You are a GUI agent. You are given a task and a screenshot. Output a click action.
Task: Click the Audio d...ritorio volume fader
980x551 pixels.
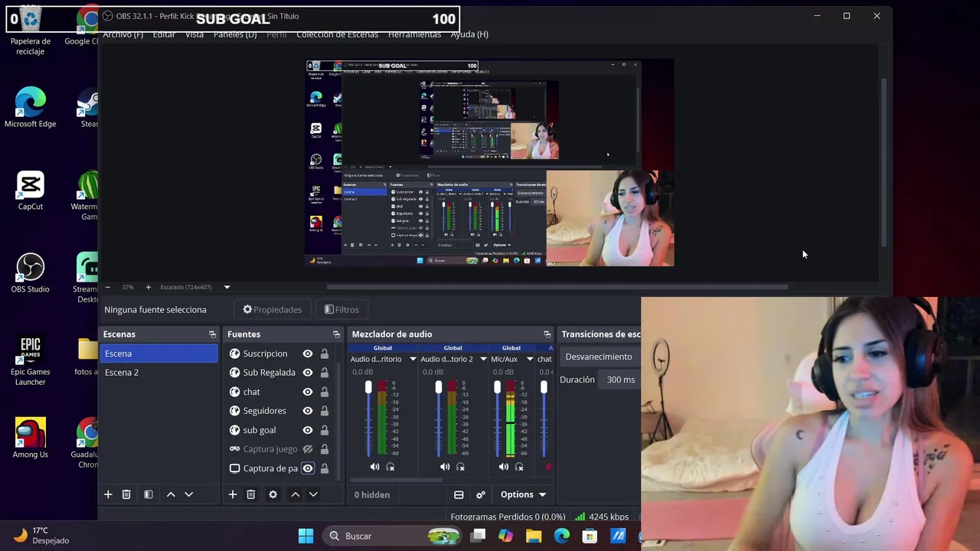pyautogui.click(x=368, y=389)
